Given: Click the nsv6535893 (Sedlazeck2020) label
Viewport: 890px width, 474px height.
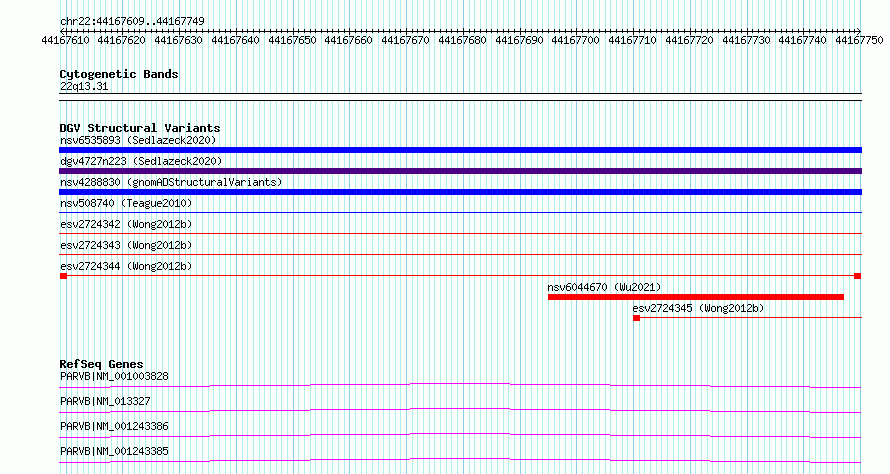Looking at the screenshot, I should click(138, 140).
